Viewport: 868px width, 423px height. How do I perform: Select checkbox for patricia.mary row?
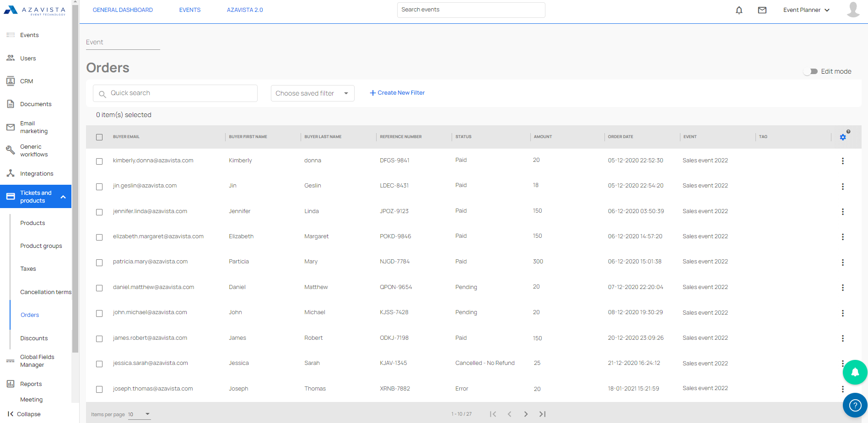pos(99,262)
